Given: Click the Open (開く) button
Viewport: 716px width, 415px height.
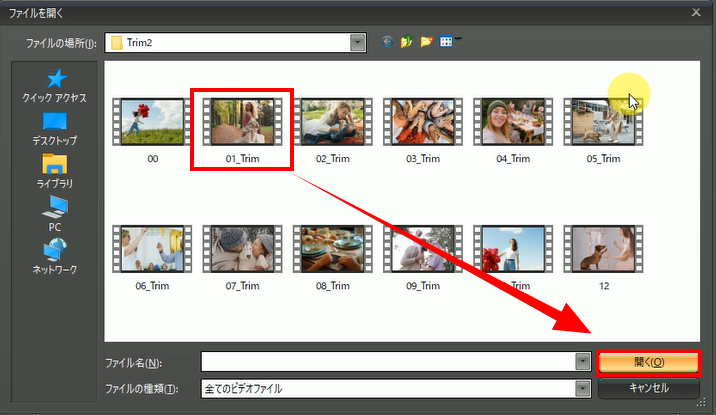Looking at the screenshot, I should click(x=648, y=362).
